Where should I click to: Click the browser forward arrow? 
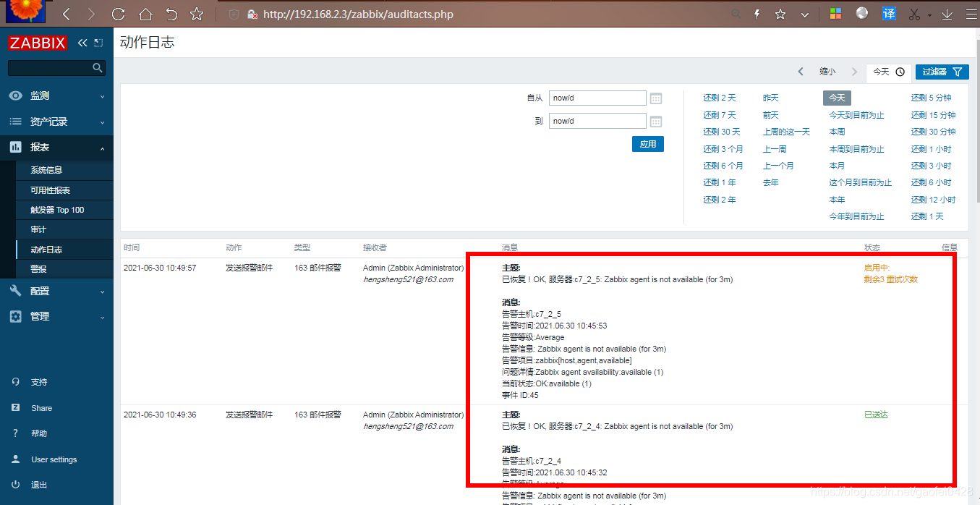click(x=91, y=14)
